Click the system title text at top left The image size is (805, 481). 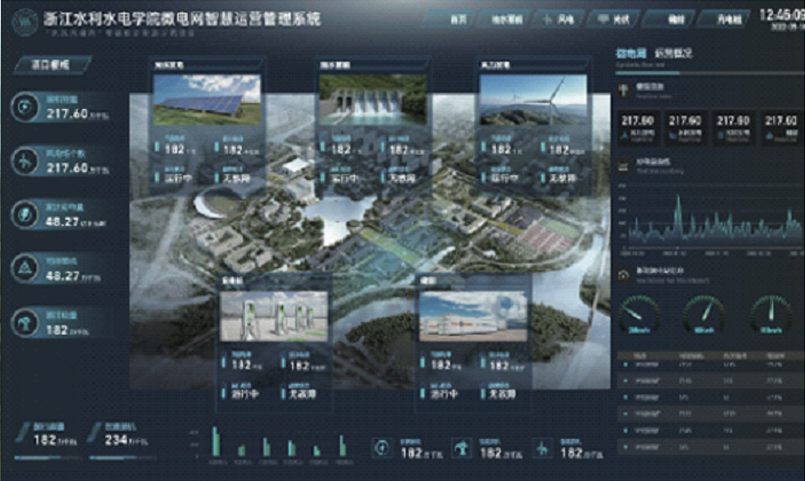coord(181,19)
